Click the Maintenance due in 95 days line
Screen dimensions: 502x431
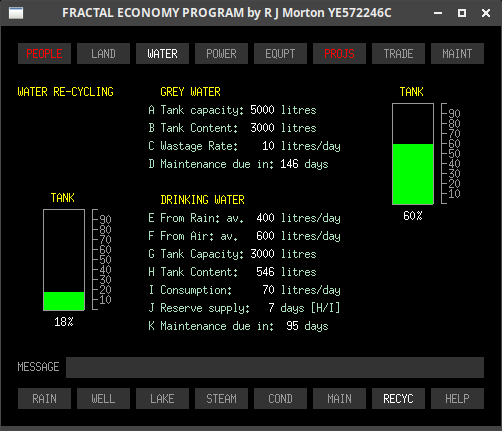pyautogui.click(x=238, y=326)
